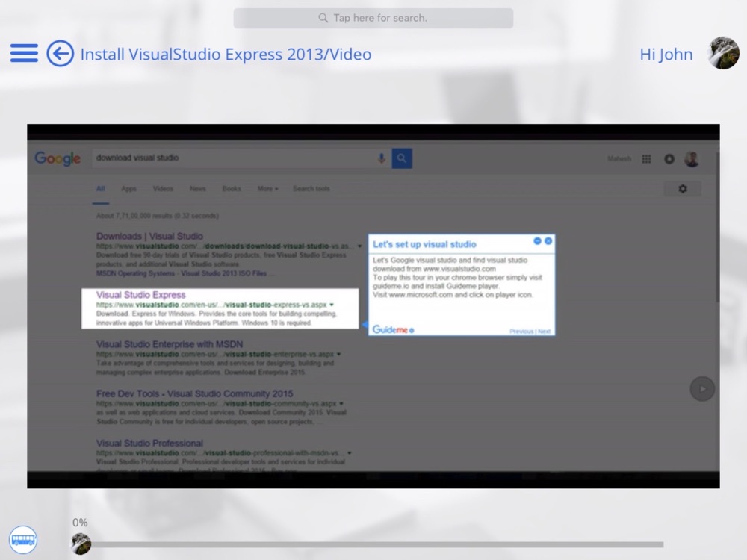Click 'Mahesh' username in video
This screenshot has width=747, height=560.
(619, 159)
